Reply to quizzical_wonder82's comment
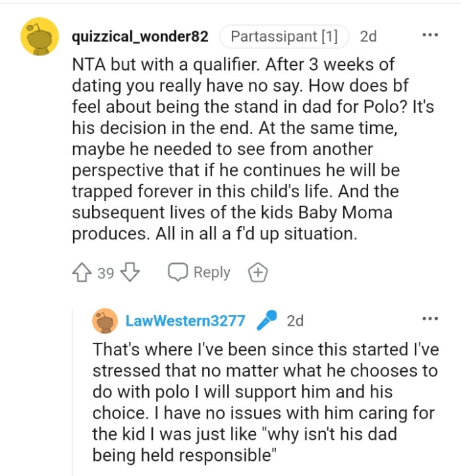This screenshot has width=461, height=476. pyautogui.click(x=211, y=272)
